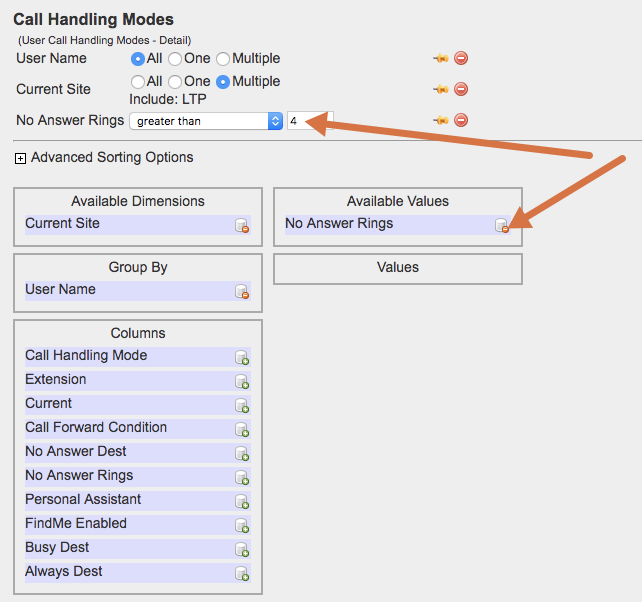
Task: Click icon beside Available Values No Answer Rings
Action: [502, 226]
